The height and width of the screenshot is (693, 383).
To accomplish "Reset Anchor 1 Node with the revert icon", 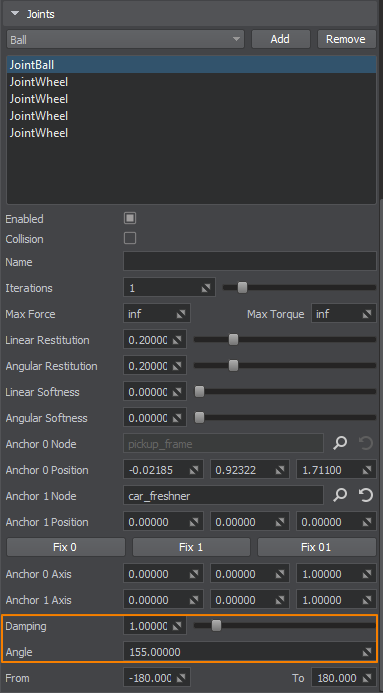I will [x=366, y=496].
